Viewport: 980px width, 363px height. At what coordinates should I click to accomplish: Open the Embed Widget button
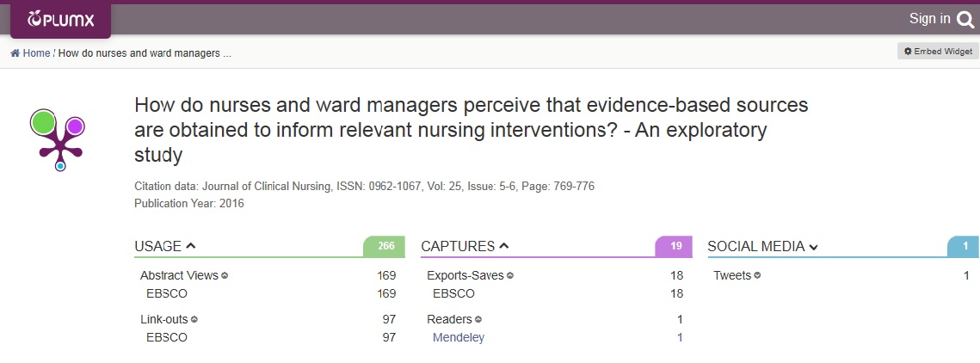click(938, 52)
